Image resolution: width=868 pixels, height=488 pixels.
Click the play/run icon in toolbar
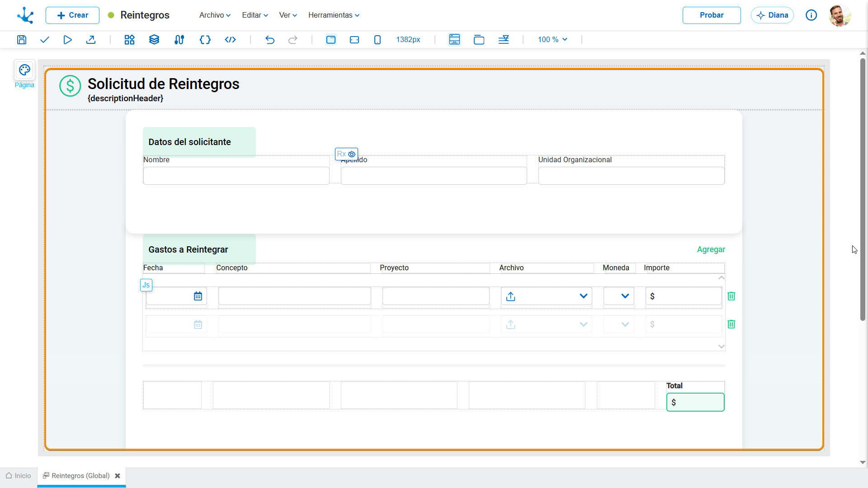67,40
